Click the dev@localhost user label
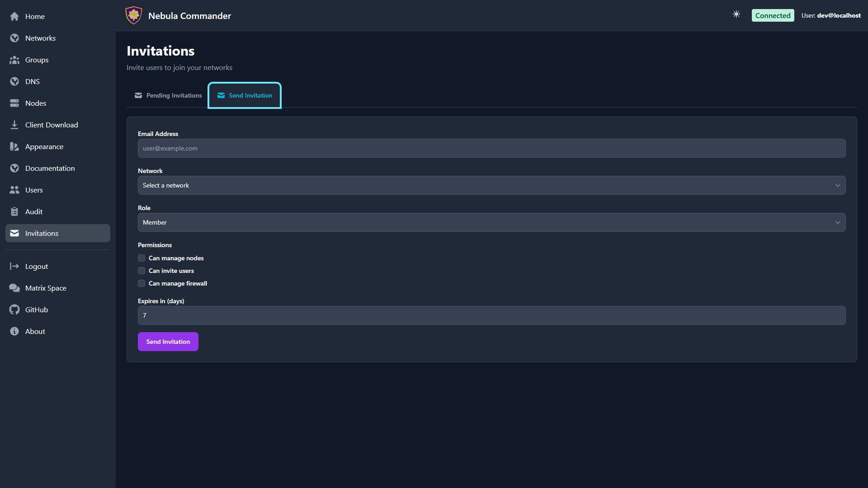 (839, 15)
